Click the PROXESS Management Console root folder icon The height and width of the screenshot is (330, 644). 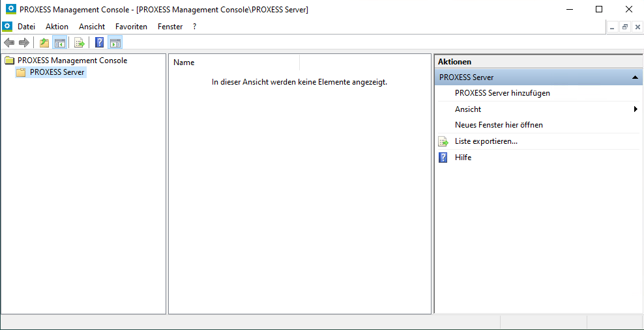click(9, 61)
